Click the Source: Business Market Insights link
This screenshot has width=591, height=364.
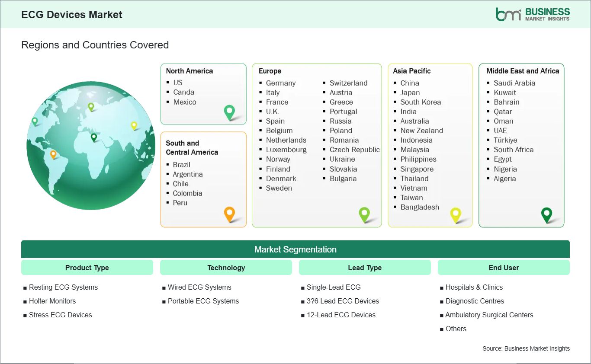tap(526, 348)
